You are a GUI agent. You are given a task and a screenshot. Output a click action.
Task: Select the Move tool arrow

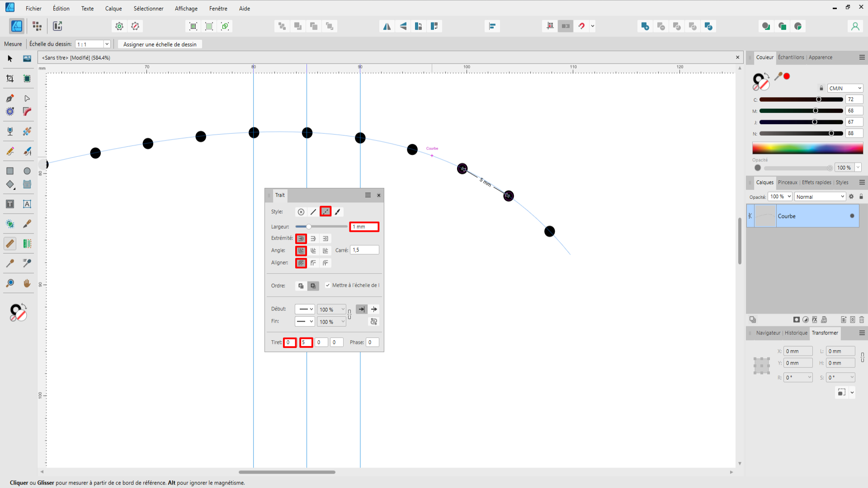(10, 59)
